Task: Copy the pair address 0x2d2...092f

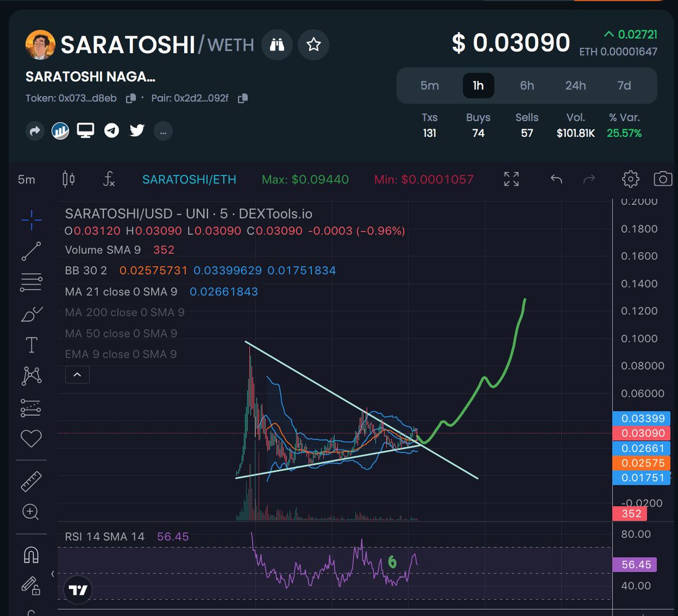Action: click(x=243, y=98)
